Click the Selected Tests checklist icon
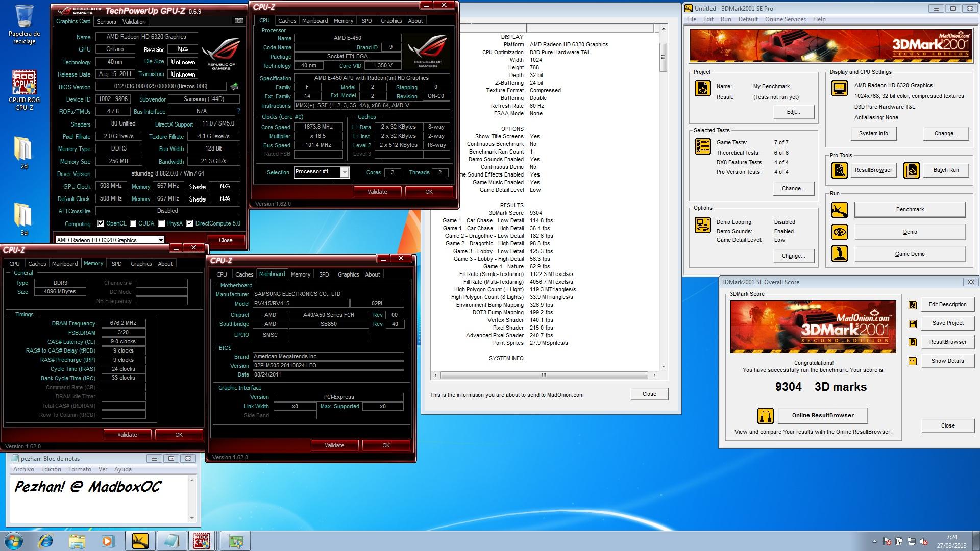 coord(702,146)
